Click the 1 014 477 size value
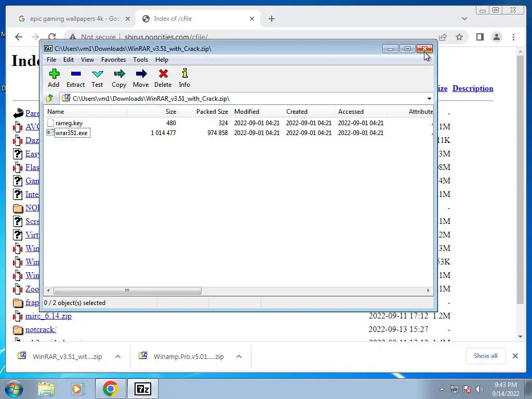 (163, 132)
